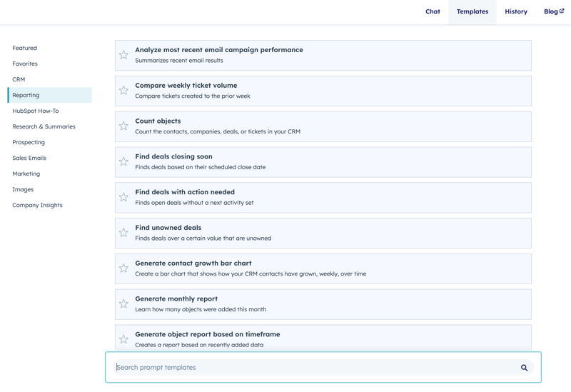The height and width of the screenshot is (392, 571).
Task: Favorite Find deals with action needed star
Action: tap(123, 197)
